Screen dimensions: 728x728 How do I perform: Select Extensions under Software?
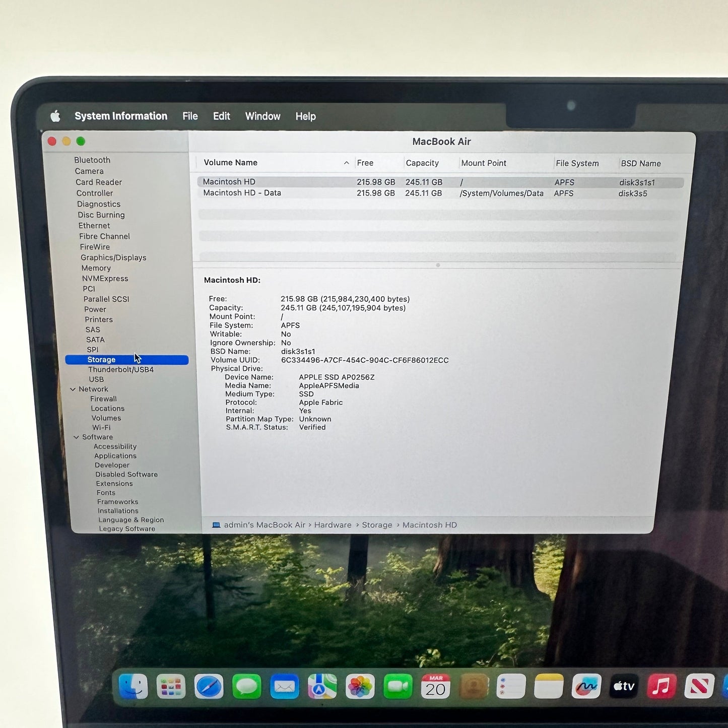[x=114, y=484]
